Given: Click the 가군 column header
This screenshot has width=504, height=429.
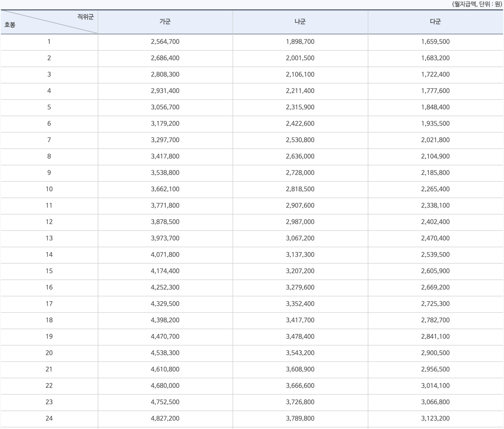Looking at the screenshot, I should 165,22.
